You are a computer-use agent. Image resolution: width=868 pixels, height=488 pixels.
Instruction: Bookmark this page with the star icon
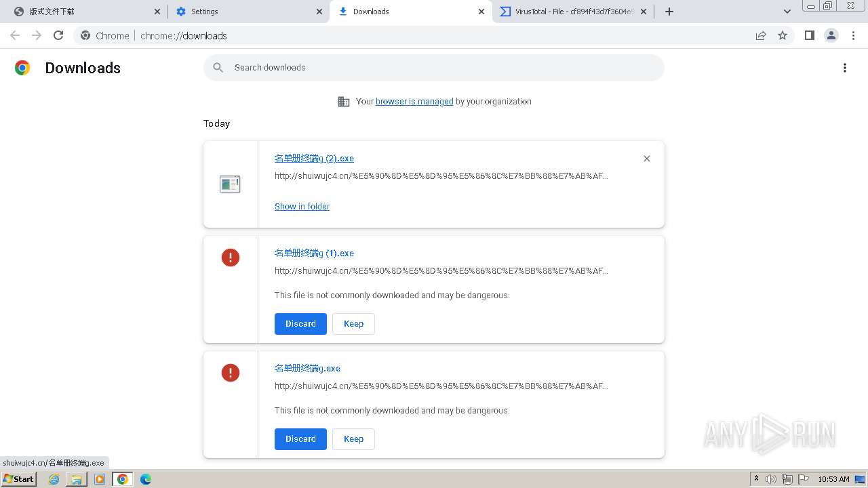tap(783, 35)
